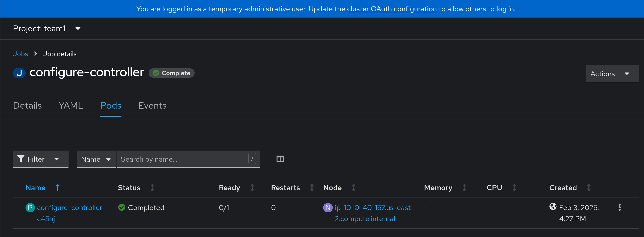Open the configure-controller-c45nj pod link
Viewport: 644px width, 237px height.
pos(71,213)
